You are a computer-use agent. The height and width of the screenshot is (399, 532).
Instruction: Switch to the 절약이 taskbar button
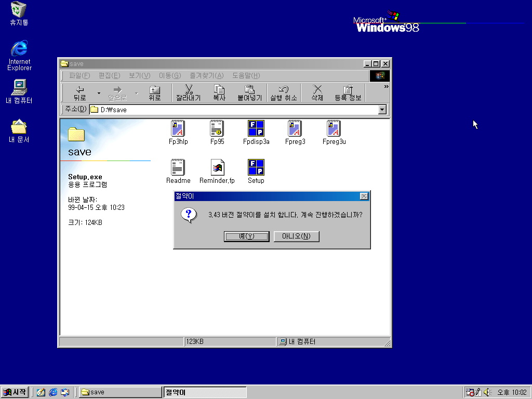[205, 392]
